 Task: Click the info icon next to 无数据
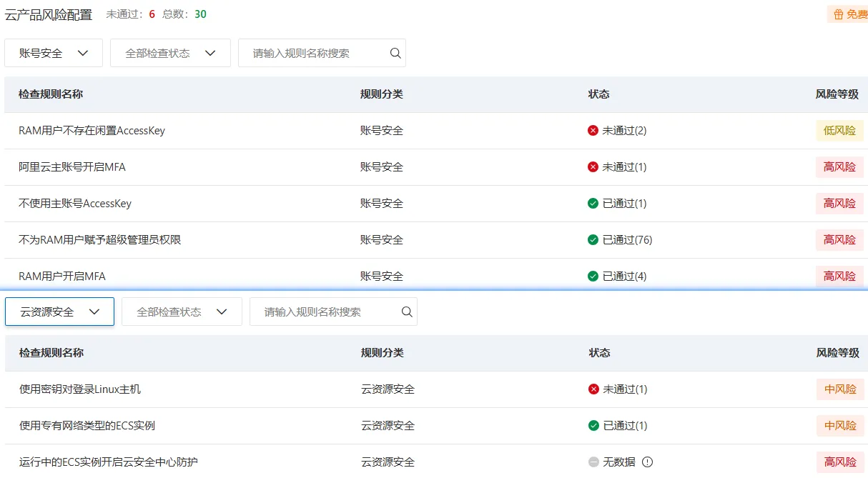pos(648,462)
